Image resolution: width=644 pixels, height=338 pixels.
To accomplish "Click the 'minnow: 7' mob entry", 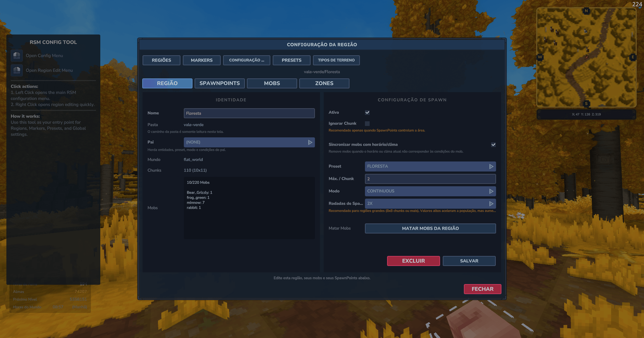I will pyautogui.click(x=196, y=203).
